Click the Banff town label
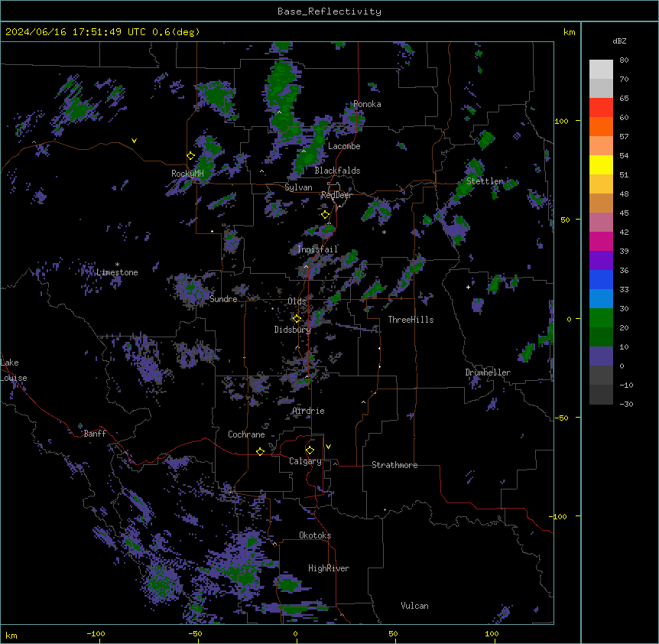This screenshot has height=644, width=659. point(95,434)
